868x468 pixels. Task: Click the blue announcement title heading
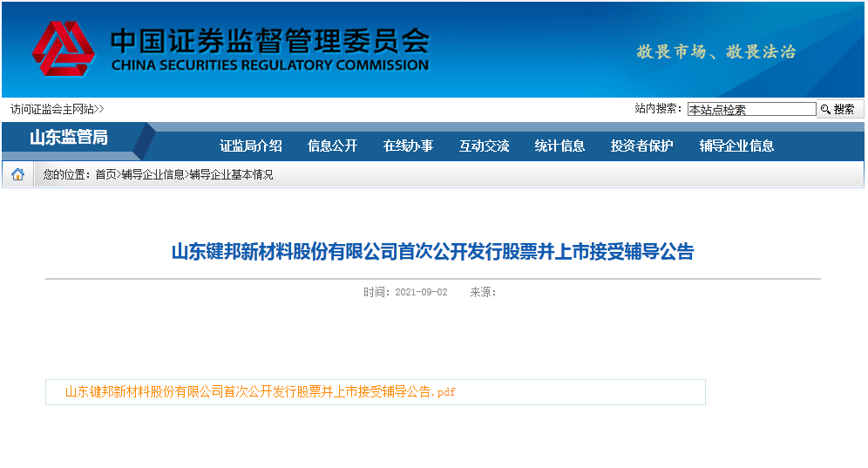tap(432, 253)
